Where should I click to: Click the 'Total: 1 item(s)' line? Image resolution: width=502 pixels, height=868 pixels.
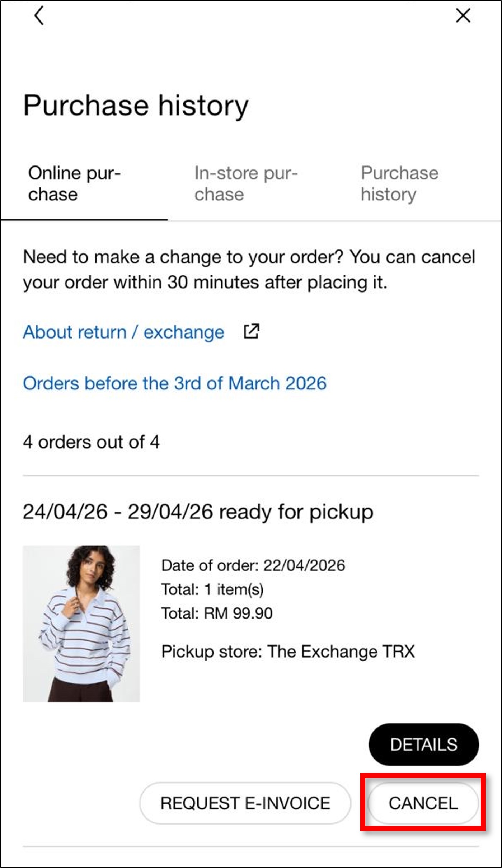point(212,589)
